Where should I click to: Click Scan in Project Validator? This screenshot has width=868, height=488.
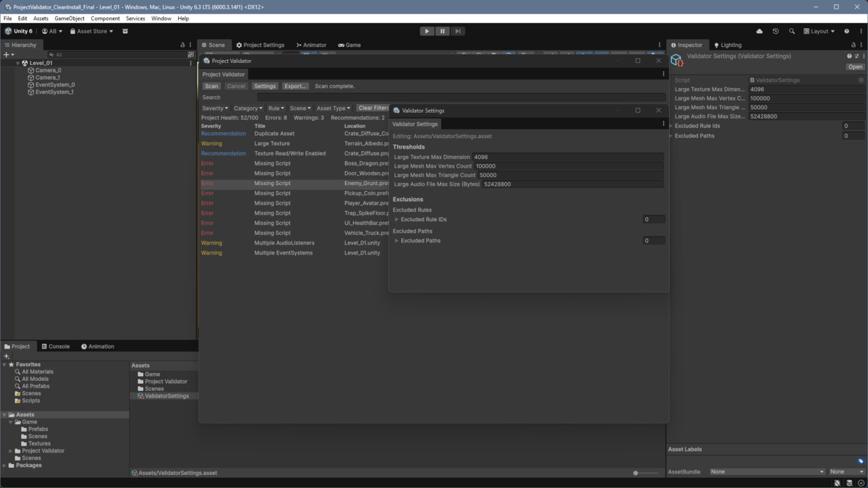(211, 86)
